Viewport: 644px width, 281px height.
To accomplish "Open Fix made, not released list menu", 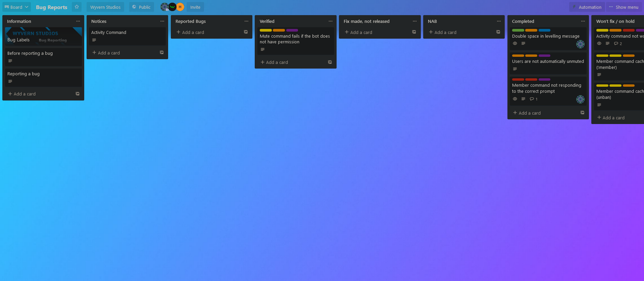I will 415,21.
